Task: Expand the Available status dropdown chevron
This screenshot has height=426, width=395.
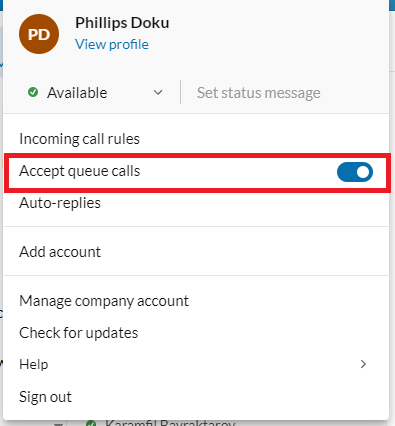Action: tap(158, 92)
